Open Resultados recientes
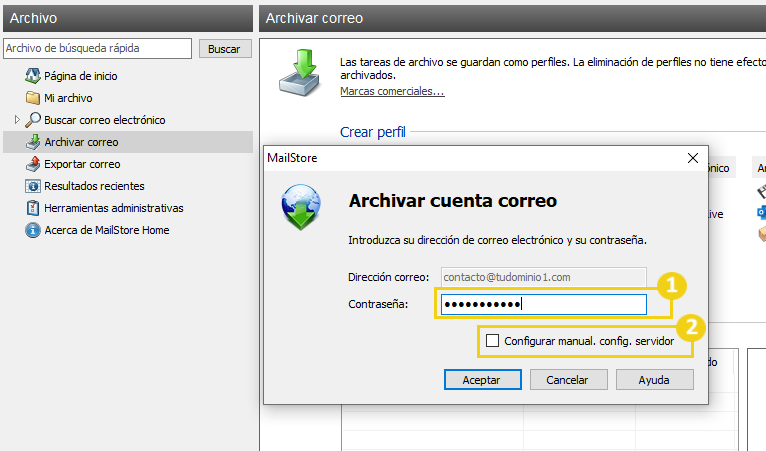This screenshot has height=451, width=766. [94, 186]
